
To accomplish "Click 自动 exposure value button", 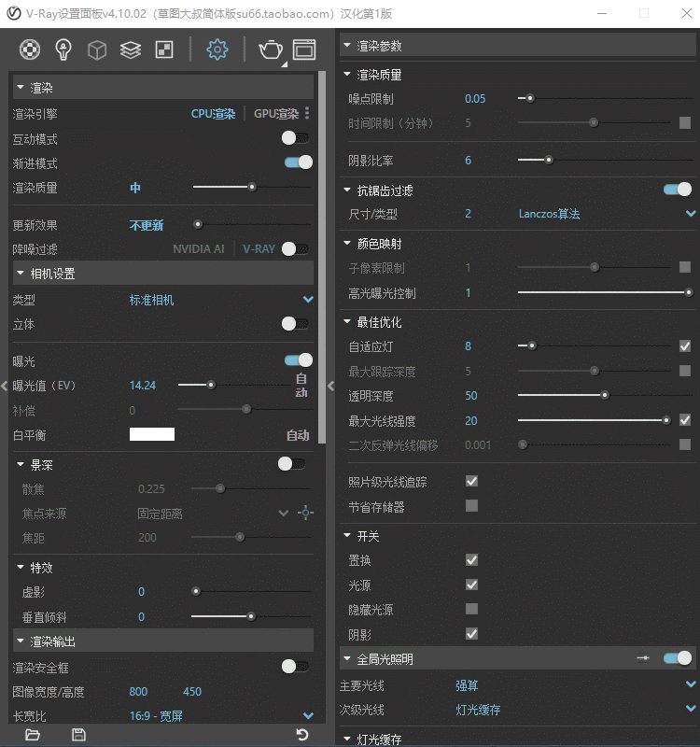I will [301, 386].
